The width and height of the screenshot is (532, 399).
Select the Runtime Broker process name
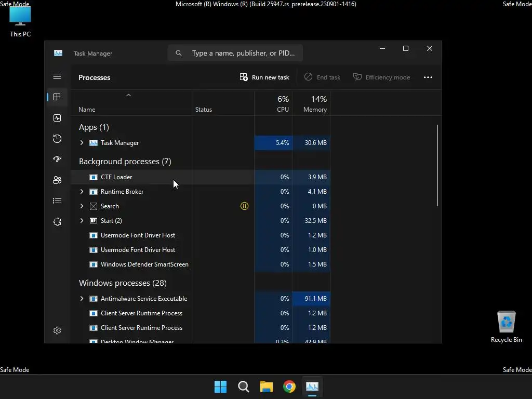click(x=122, y=191)
